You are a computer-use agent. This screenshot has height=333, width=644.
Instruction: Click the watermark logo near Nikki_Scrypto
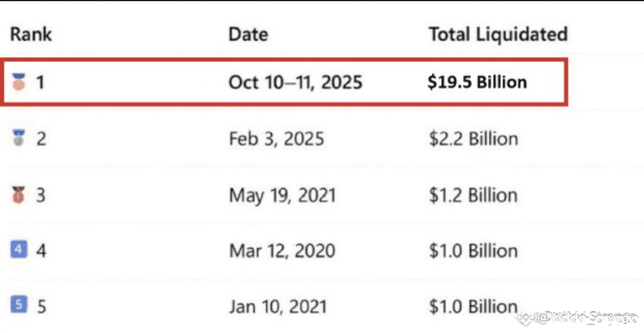(526, 317)
